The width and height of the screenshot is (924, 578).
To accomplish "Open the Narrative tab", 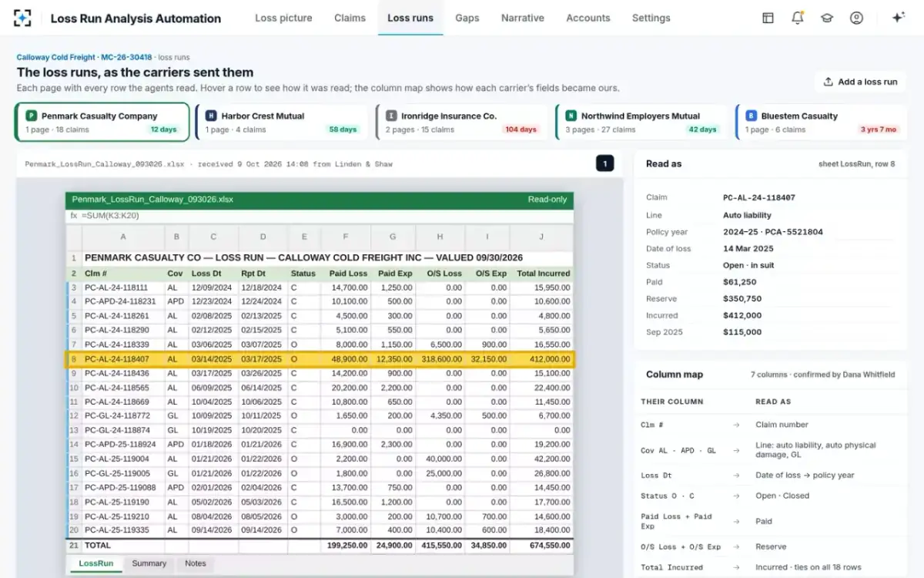I will point(523,18).
